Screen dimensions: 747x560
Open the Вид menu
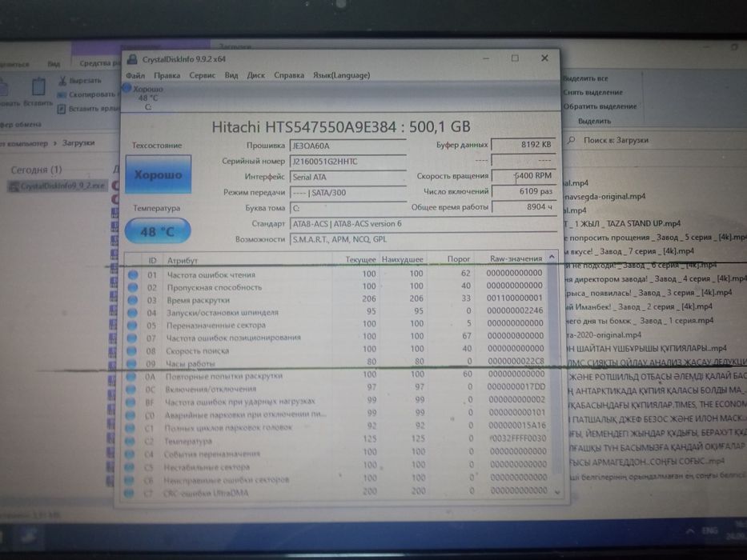[231, 75]
